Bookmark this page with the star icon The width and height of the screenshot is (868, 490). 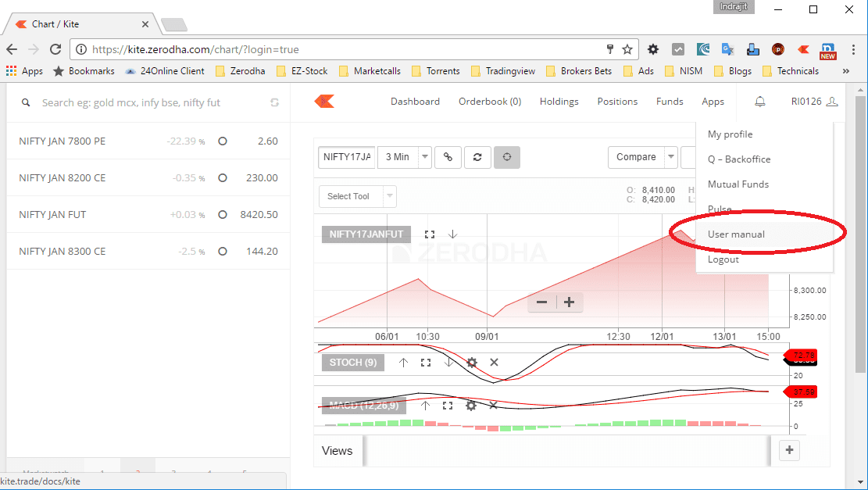click(627, 49)
